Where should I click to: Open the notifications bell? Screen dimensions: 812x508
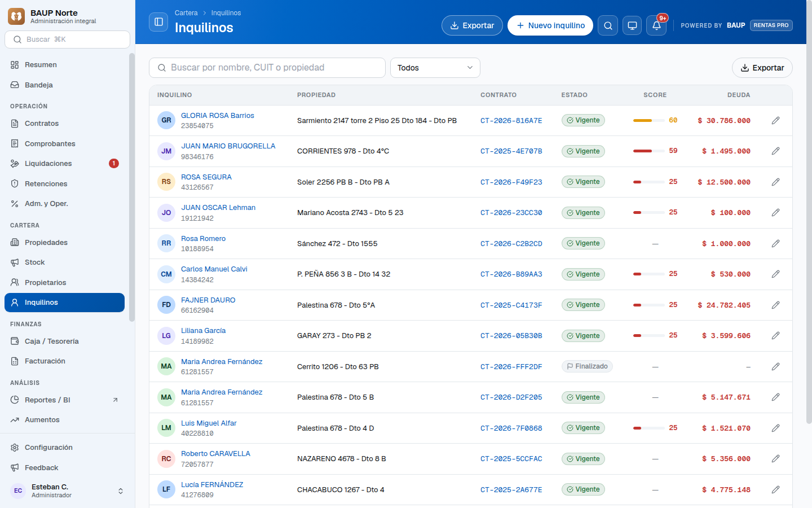pyautogui.click(x=656, y=25)
